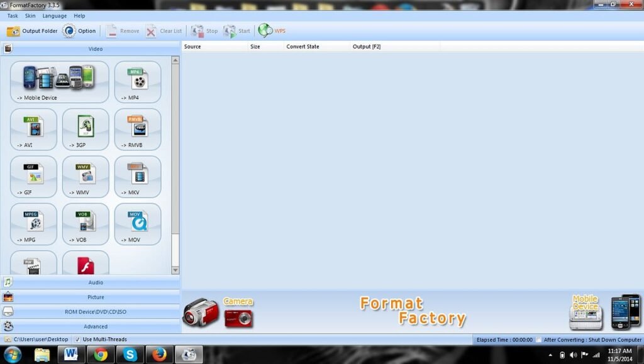Select the MOV conversion icon
The height and width of the screenshot is (364, 644).
point(138,224)
